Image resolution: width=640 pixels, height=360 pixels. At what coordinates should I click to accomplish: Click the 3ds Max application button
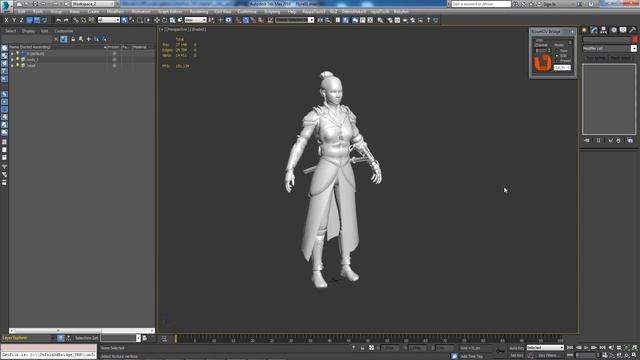[6, 6]
